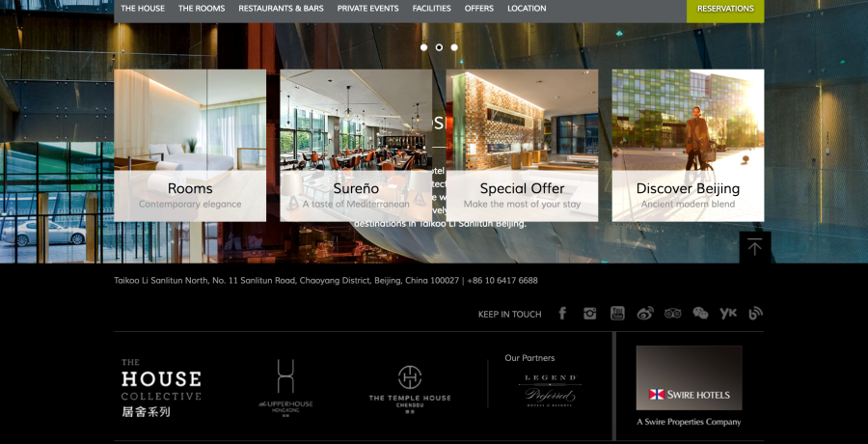Open the Youku YK icon

(728, 313)
